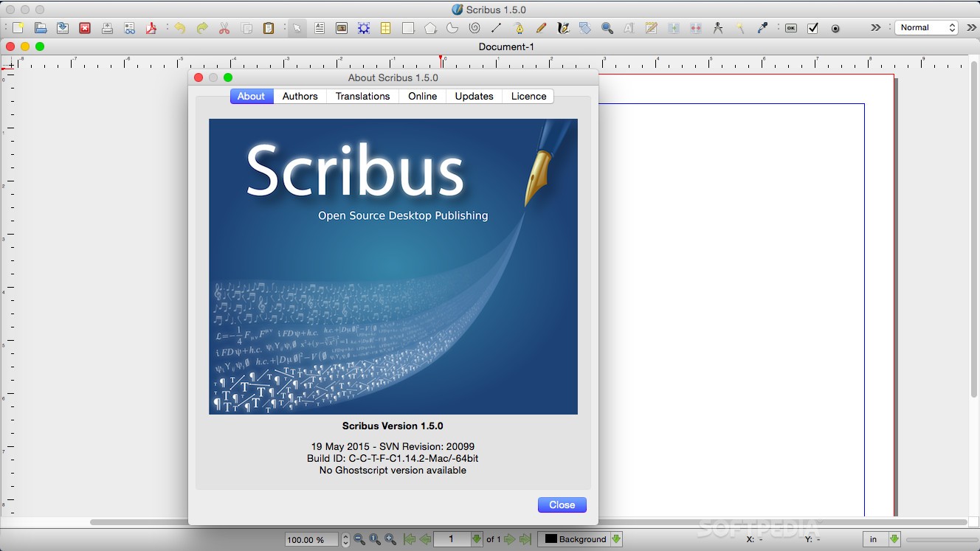
Task: Click the zoom in magnifier button
Action: click(391, 539)
